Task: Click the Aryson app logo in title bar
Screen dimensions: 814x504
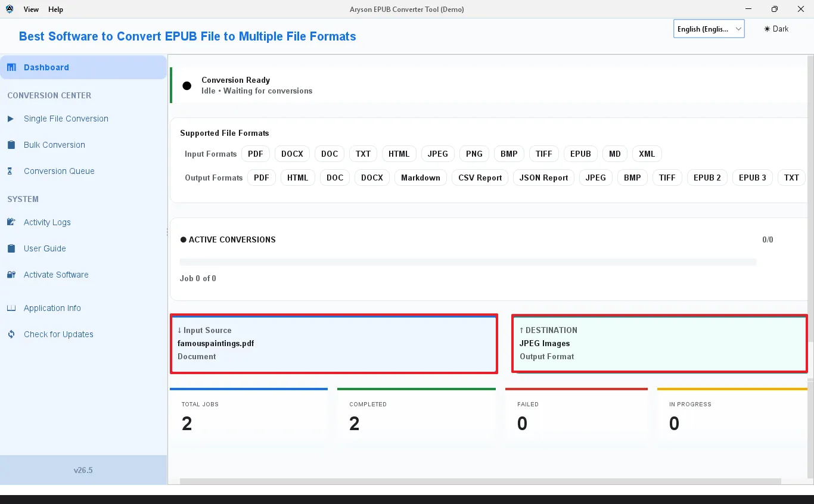Action: click(10, 9)
